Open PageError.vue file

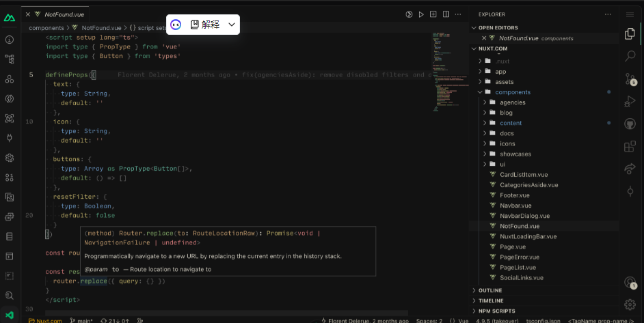(x=519, y=257)
